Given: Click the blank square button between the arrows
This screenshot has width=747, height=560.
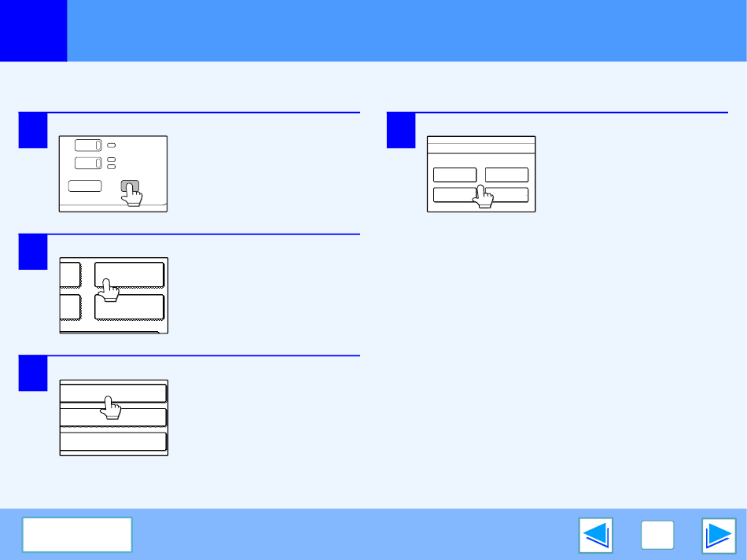Looking at the screenshot, I should (x=657, y=535).
